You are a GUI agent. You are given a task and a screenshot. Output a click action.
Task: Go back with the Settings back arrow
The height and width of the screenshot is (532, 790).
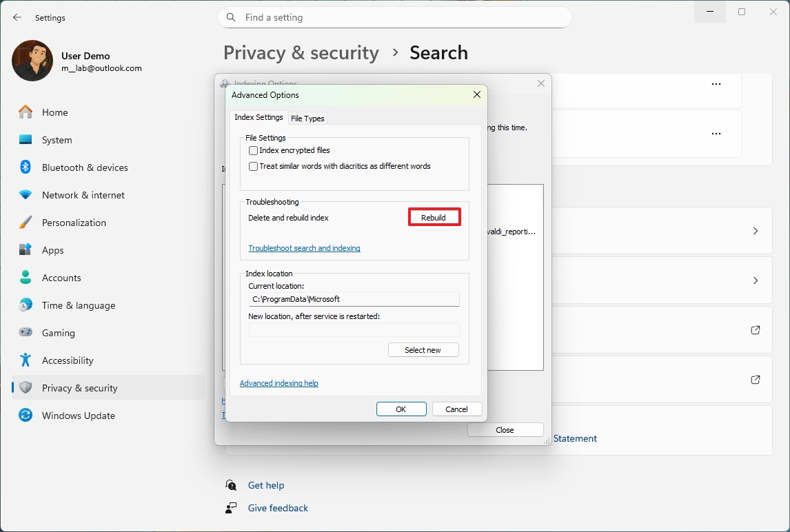point(17,17)
